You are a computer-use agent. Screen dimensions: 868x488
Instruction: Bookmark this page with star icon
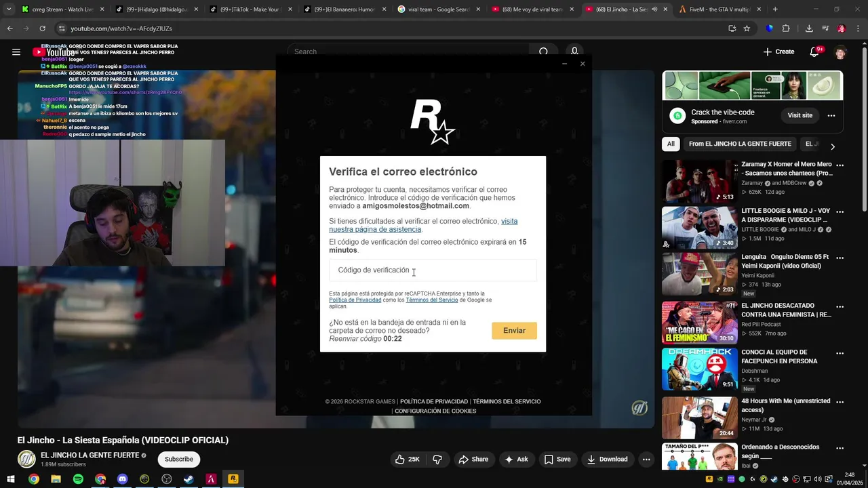click(747, 28)
